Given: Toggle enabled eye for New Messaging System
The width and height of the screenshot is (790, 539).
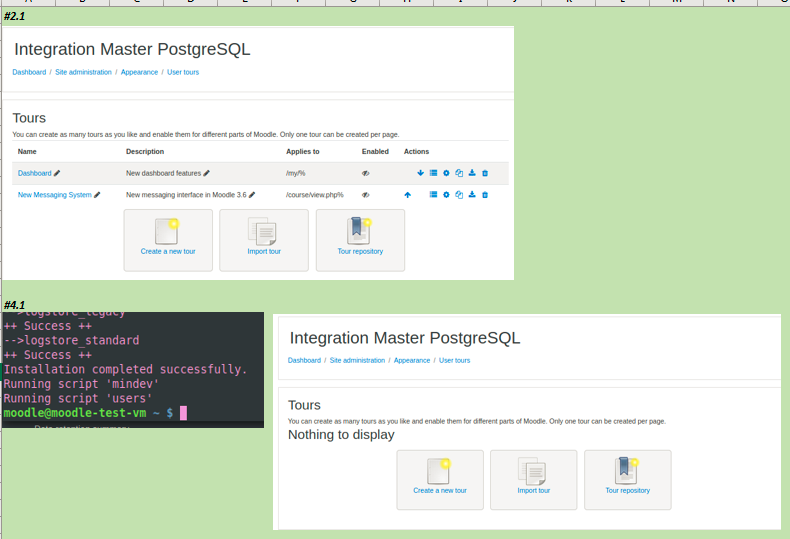Looking at the screenshot, I should coord(366,194).
